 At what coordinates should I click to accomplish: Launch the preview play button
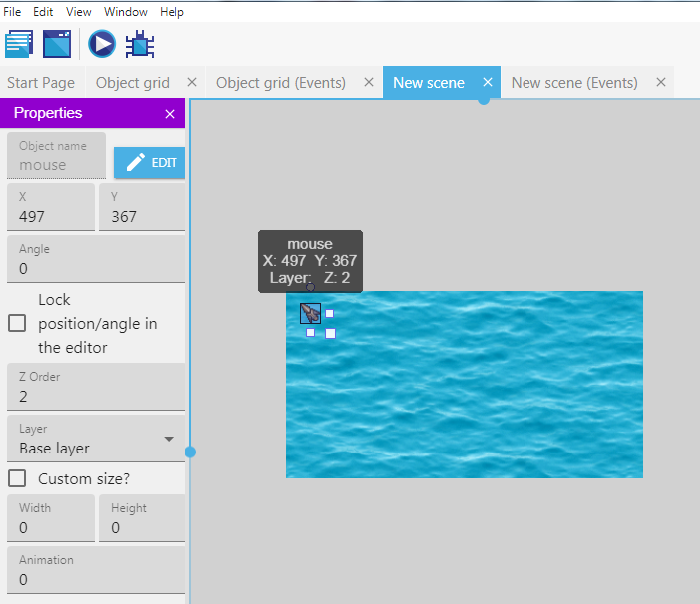pyautogui.click(x=102, y=44)
